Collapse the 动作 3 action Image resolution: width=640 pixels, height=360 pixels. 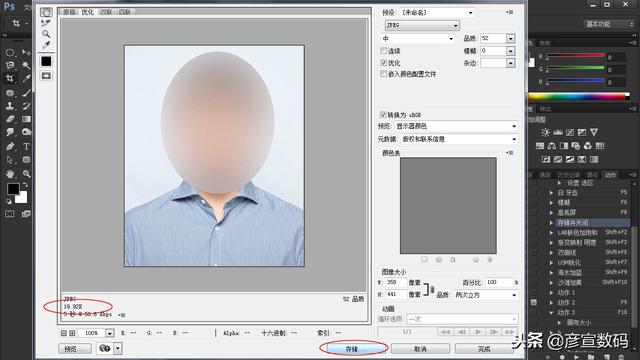pos(551,313)
